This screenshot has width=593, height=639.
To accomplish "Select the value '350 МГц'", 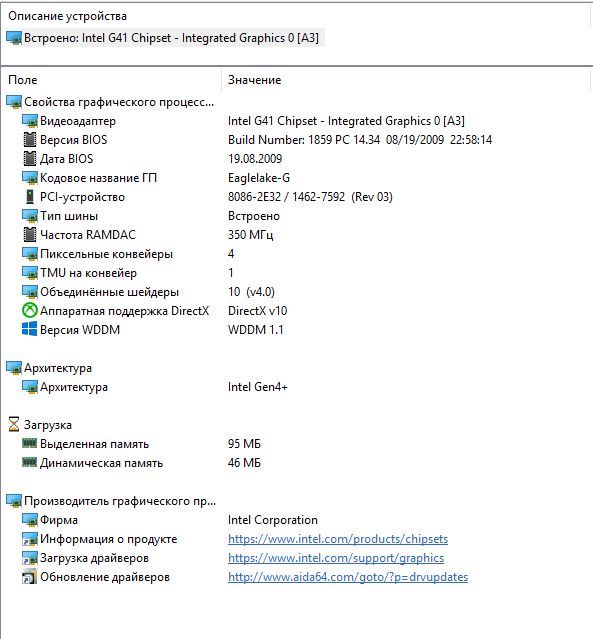I will pos(251,235).
